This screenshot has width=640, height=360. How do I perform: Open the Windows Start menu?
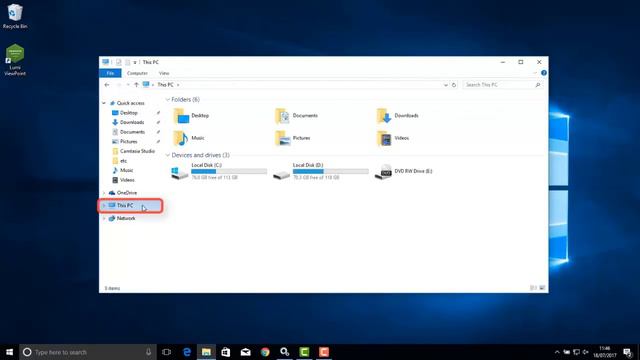(9, 352)
